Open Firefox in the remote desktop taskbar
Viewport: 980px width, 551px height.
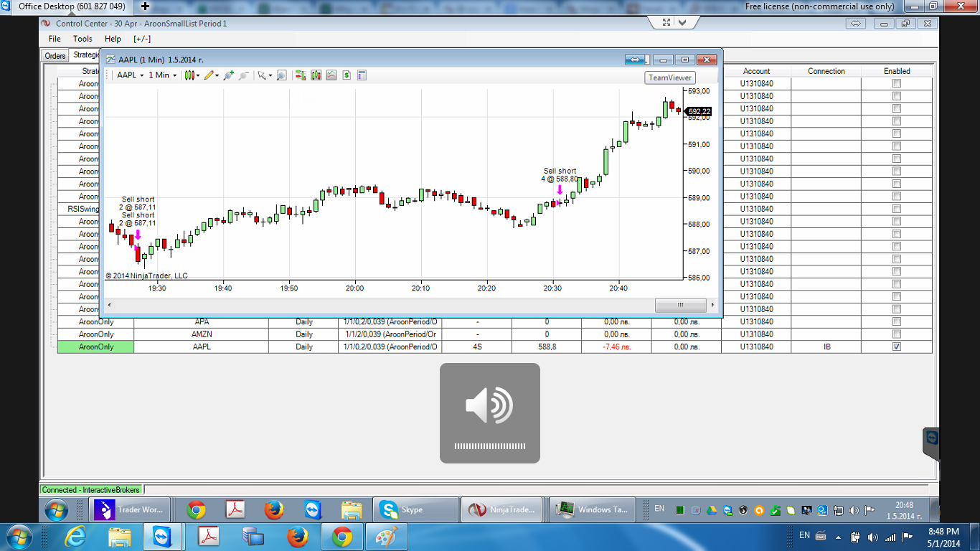tap(274, 509)
